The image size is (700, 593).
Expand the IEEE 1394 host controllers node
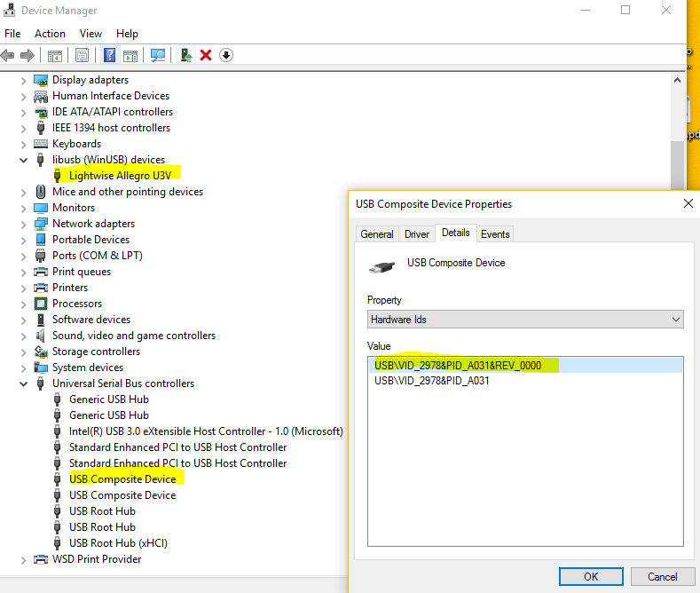[x=24, y=129]
